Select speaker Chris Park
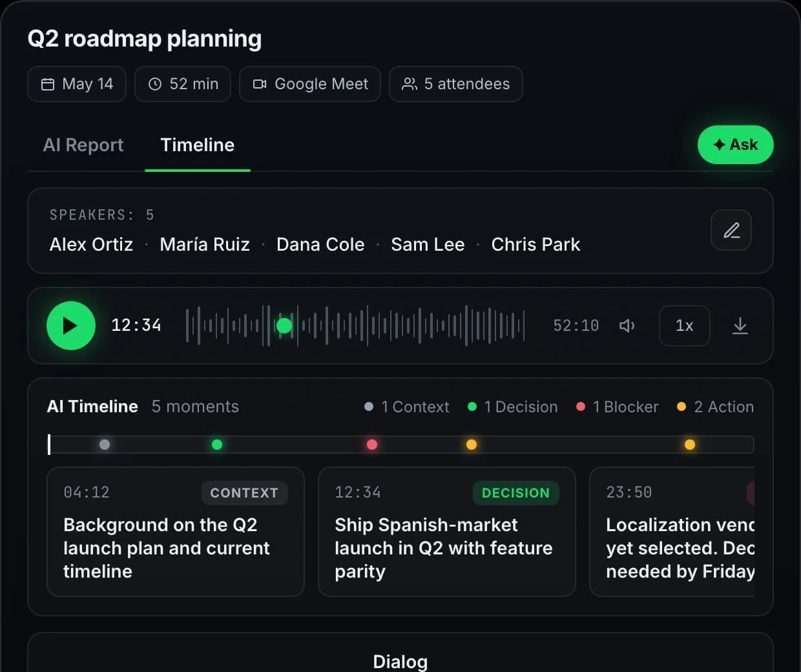801x672 pixels. 536,244
